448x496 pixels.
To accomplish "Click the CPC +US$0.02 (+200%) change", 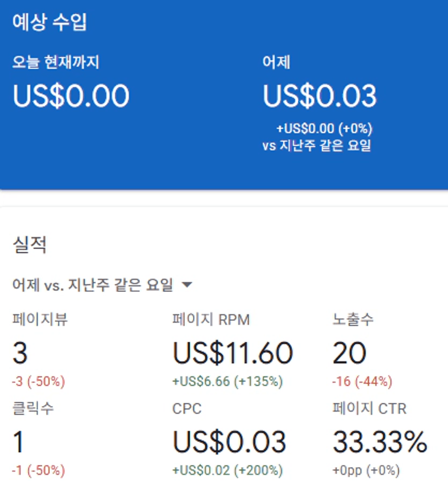I will pos(228,471).
